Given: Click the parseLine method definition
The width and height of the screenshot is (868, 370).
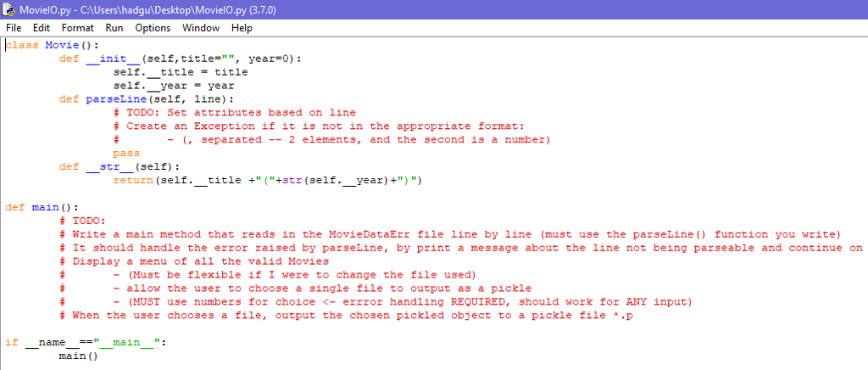Looking at the screenshot, I should click(x=147, y=99).
